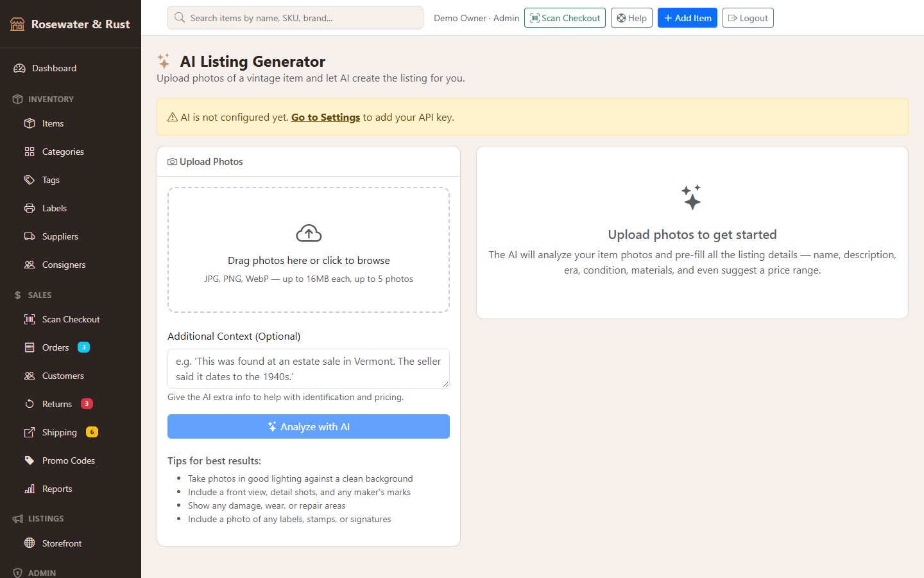Click the Rosewater & Rust shop logo icon
The width and height of the screenshot is (924, 578).
[17, 24]
